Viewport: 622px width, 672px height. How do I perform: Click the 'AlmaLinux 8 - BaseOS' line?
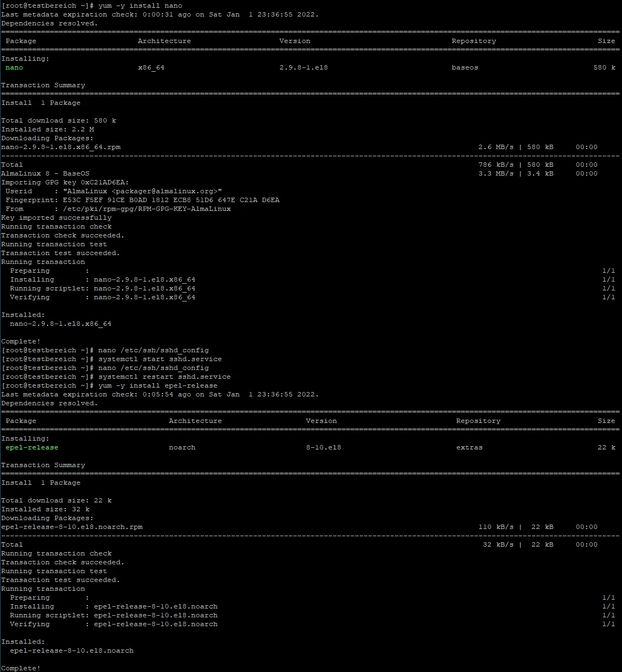coord(45,173)
